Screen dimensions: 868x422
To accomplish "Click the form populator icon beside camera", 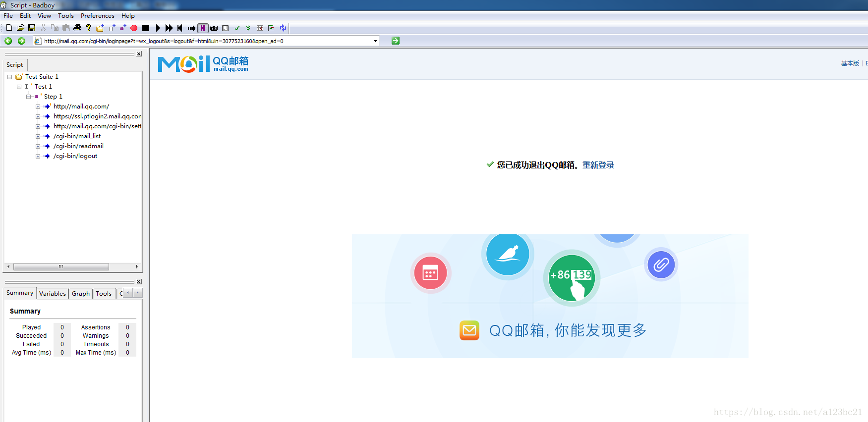I will pos(226,28).
